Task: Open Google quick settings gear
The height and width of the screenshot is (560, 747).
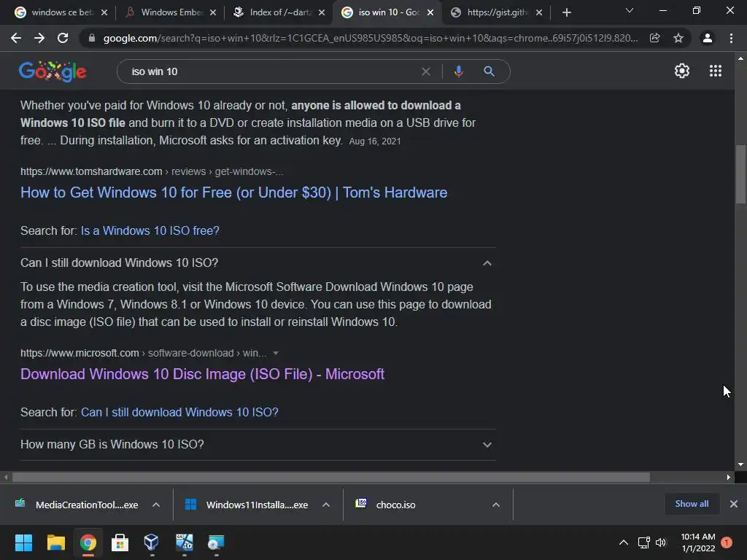Action: (682, 71)
